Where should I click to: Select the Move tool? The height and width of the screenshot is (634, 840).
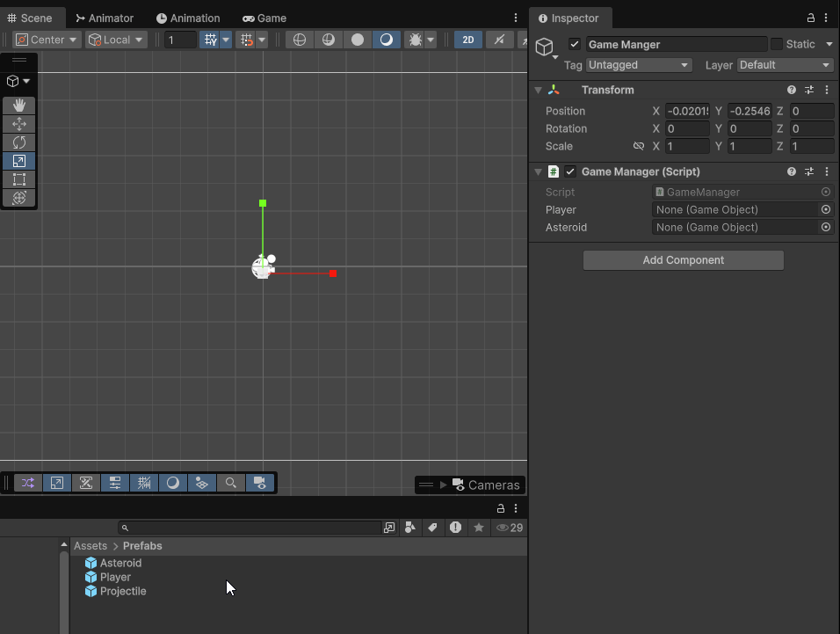coord(19,124)
